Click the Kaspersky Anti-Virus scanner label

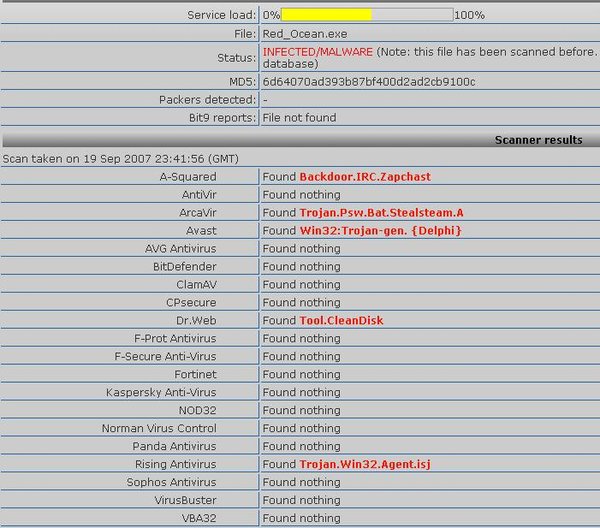click(160, 393)
